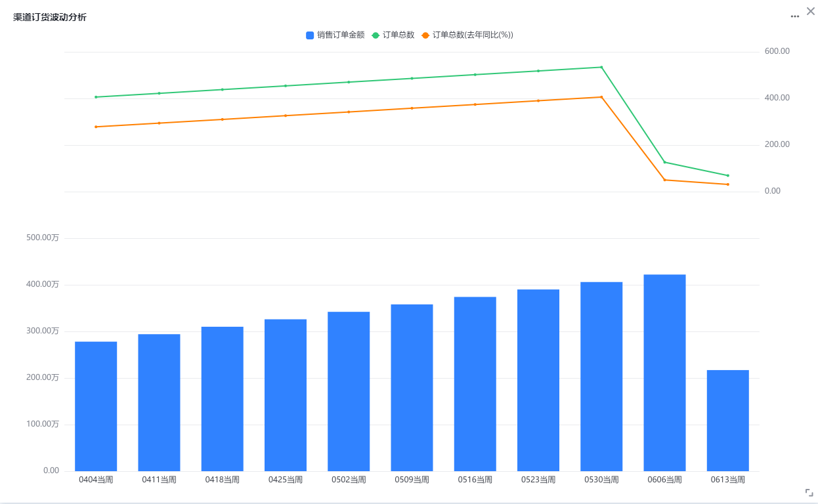Click the 0523当周 axis label
The width and height of the screenshot is (818, 504).
538,480
